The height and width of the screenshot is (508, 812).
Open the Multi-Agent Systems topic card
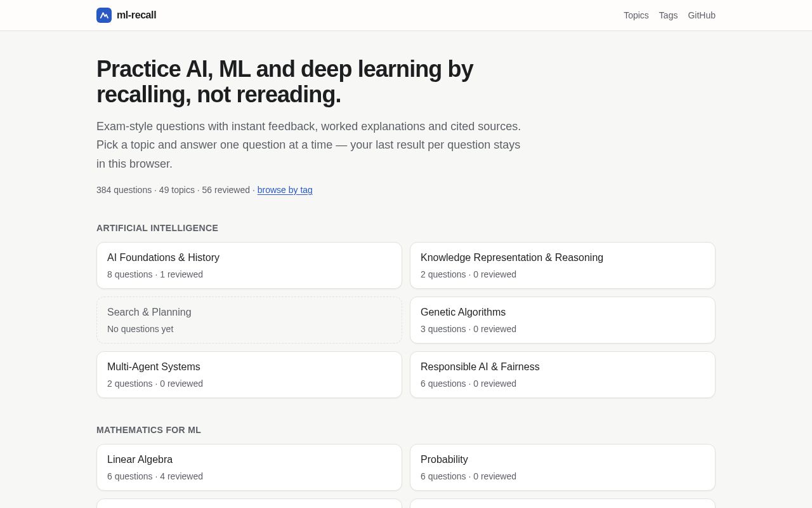[x=249, y=375]
